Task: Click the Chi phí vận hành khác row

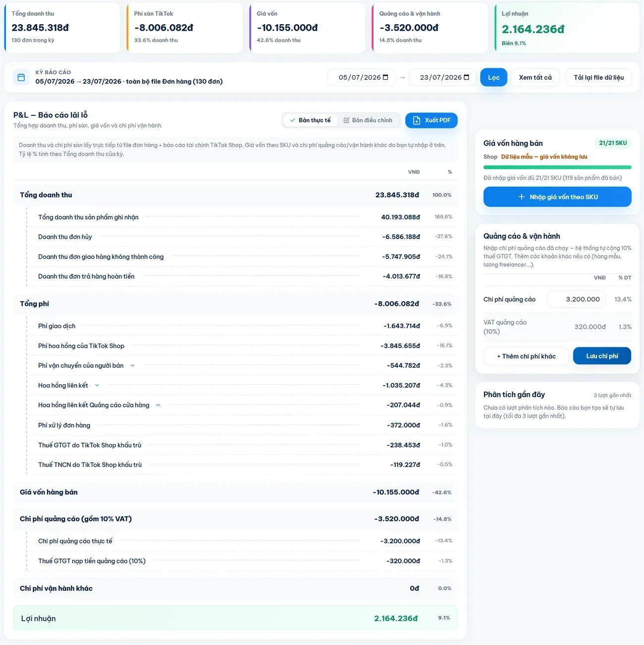Action: tap(235, 589)
